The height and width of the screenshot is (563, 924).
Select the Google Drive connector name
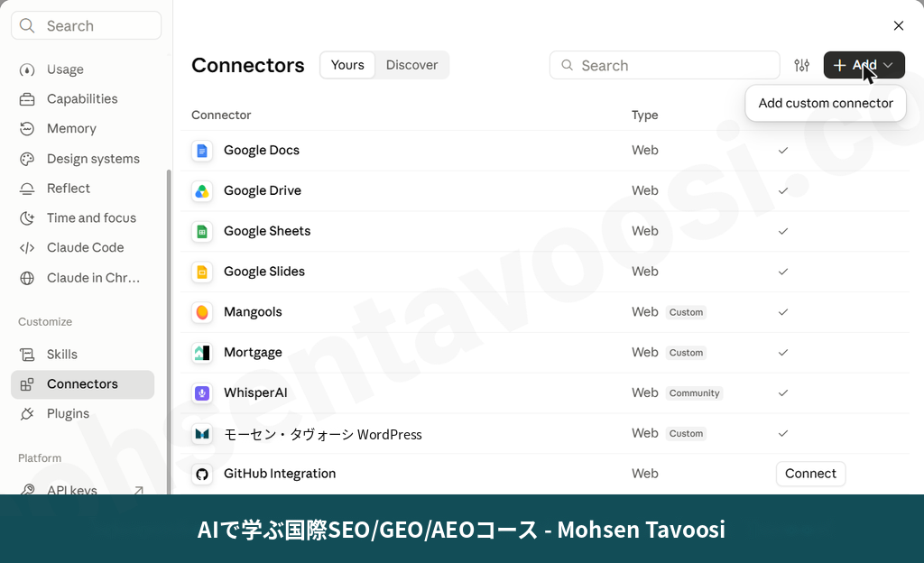click(263, 190)
